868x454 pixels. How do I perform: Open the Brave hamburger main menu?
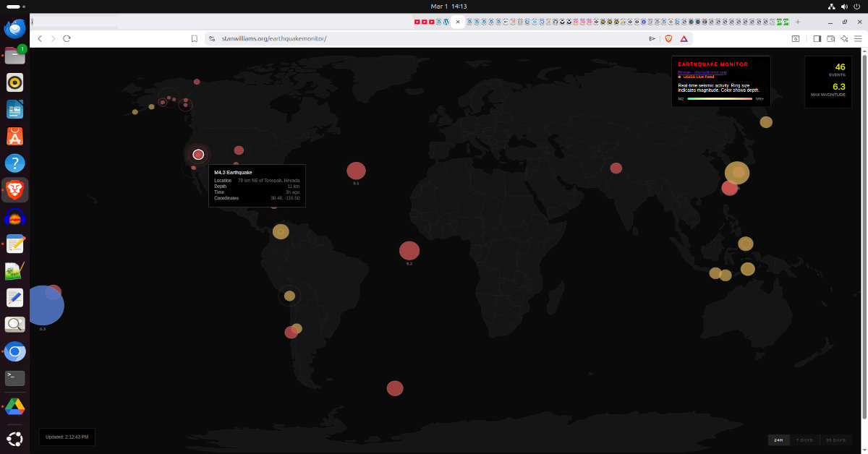click(858, 38)
